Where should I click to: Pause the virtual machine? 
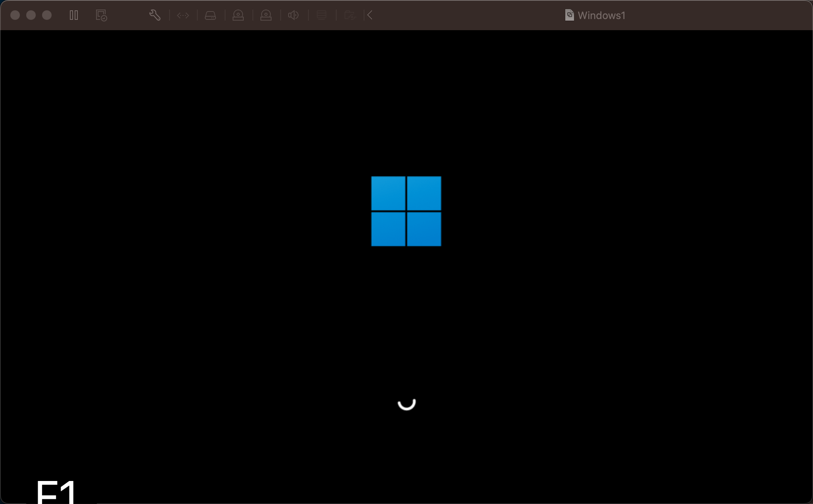click(x=74, y=15)
